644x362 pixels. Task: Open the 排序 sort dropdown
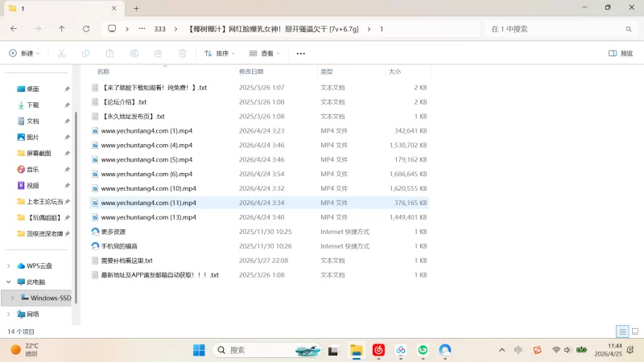click(x=220, y=53)
